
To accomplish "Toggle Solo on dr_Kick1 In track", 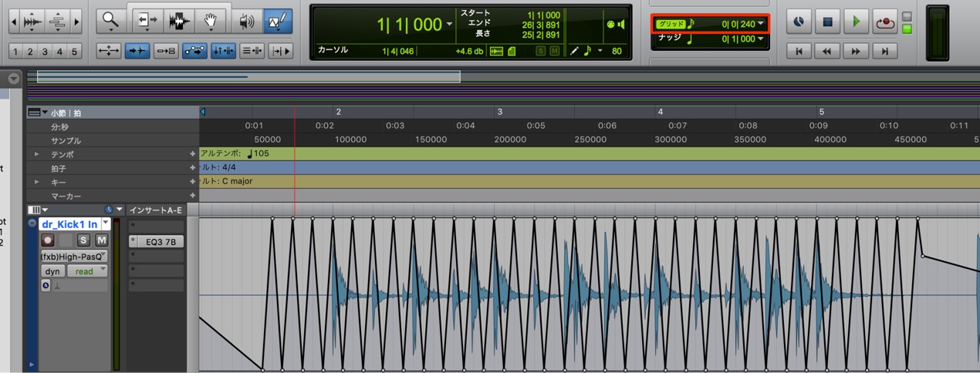I will (x=83, y=240).
